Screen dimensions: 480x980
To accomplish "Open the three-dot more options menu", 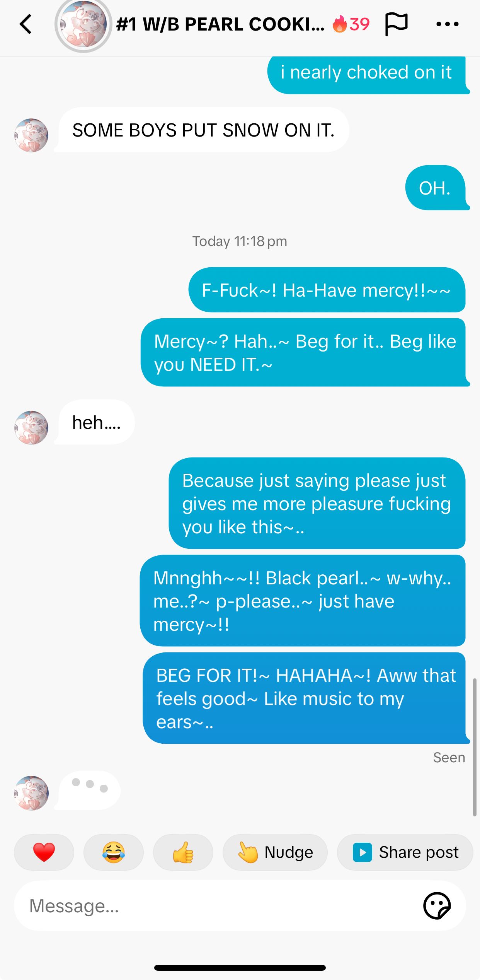I will [x=447, y=24].
